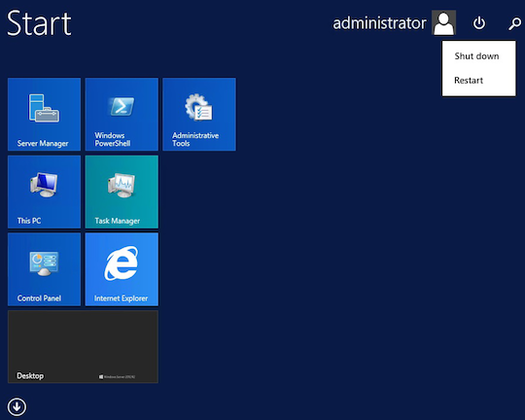This screenshot has width=525, height=420.
Task: Launch the Windows PowerShell tile
Action: 122,114
